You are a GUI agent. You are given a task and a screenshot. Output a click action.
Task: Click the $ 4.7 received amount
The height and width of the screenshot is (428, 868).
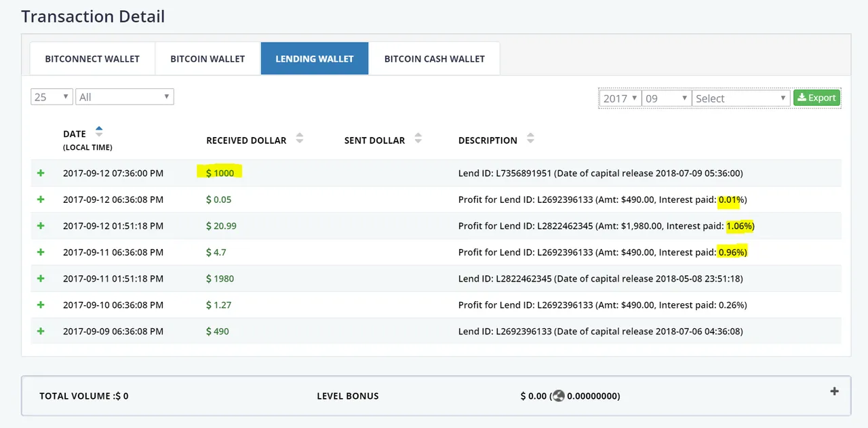pyautogui.click(x=216, y=252)
